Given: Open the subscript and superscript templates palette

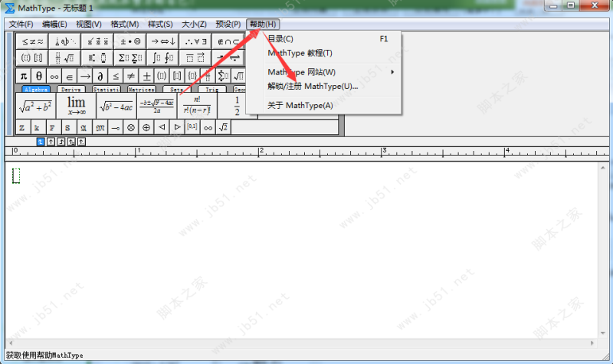Looking at the screenshot, I should 98,58.
